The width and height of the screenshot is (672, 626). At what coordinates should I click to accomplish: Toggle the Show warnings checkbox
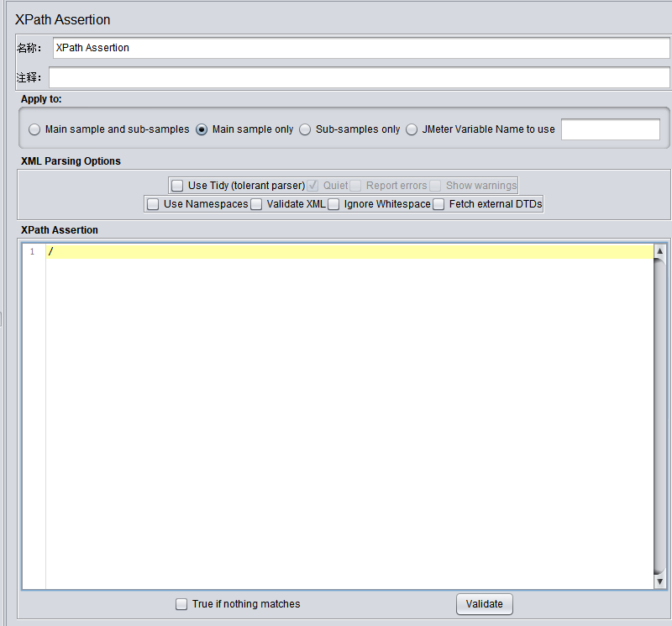tap(435, 186)
